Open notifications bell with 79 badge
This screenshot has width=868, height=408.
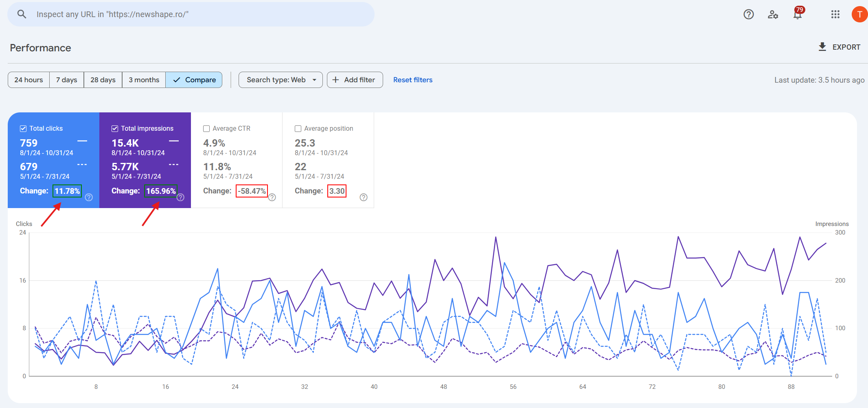point(798,13)
